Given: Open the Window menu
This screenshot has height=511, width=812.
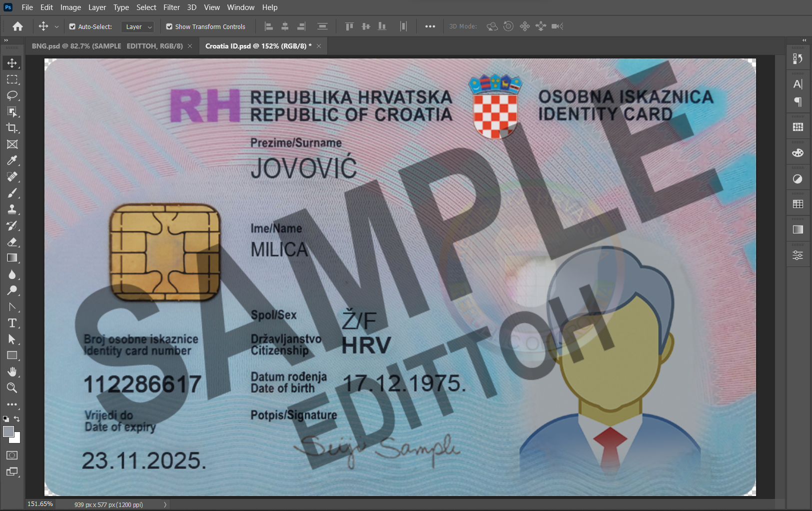Looking at the screenshot, I should (x=241, y=7).
